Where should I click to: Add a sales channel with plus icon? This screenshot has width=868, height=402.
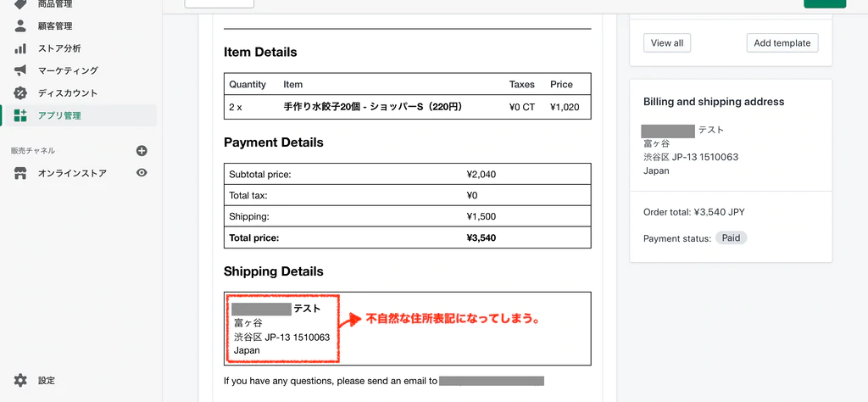click(142, 151)
